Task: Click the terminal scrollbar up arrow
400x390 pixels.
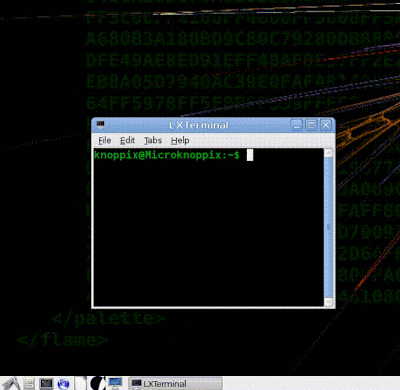Action: pyautogui.click(x=328, y=153)
